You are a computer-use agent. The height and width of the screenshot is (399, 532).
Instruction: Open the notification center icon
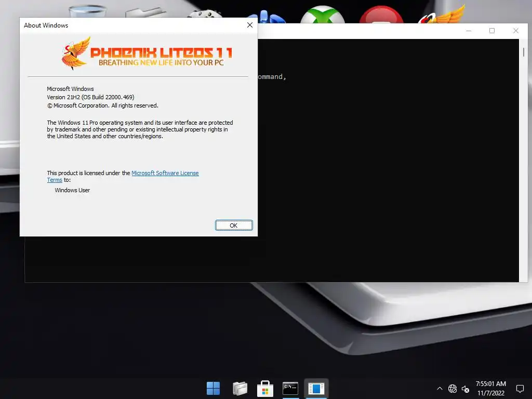520,389
